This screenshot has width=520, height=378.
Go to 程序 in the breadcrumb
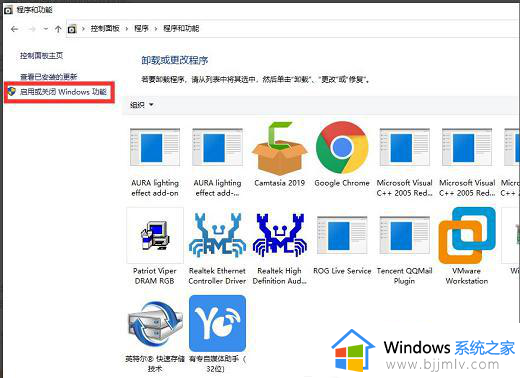(141, 29)
